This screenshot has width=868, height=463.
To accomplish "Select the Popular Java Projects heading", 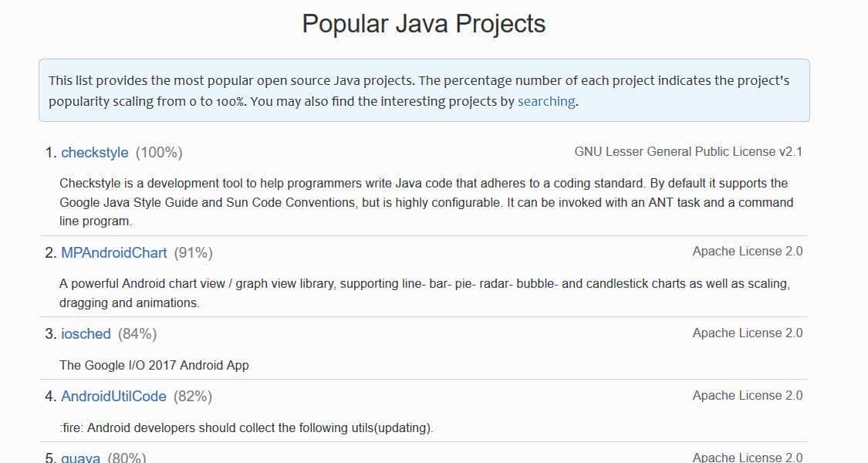I will point(424,23).
